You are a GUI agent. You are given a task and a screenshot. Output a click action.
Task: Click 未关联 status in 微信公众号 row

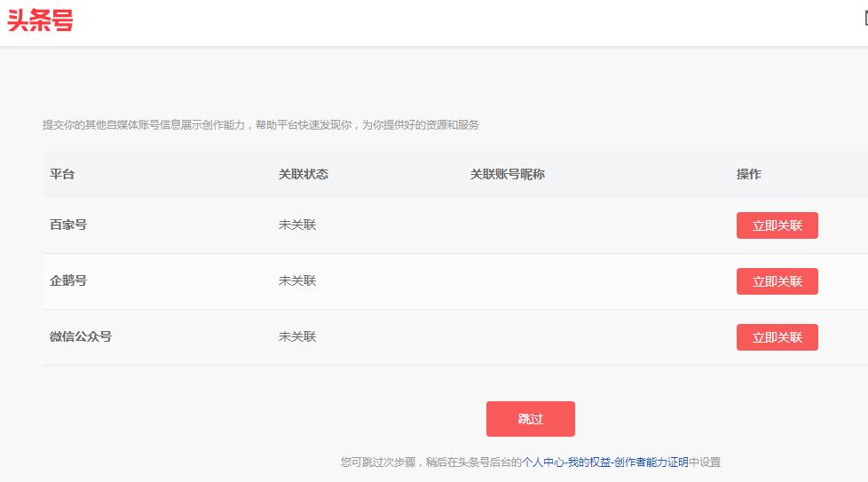point(297,336)
